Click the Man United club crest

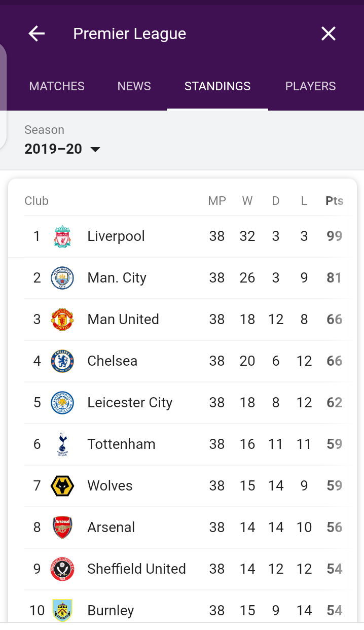click(x=62, y=320)
